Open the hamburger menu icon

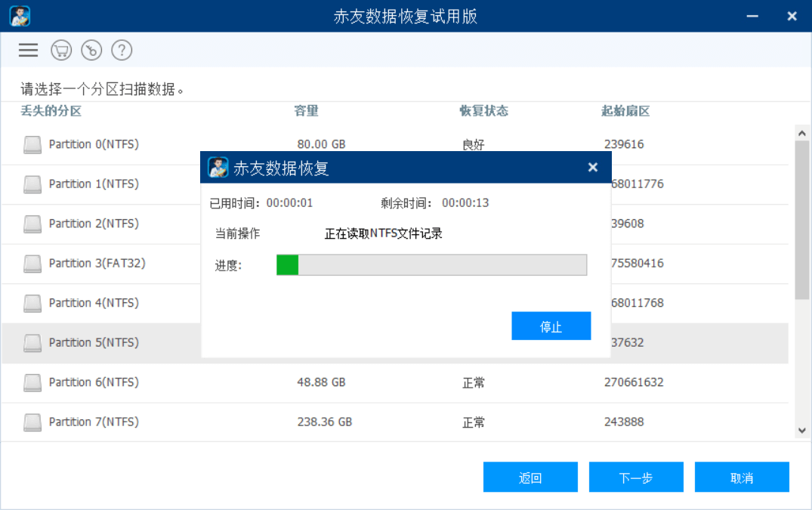[x=28, y=50]
